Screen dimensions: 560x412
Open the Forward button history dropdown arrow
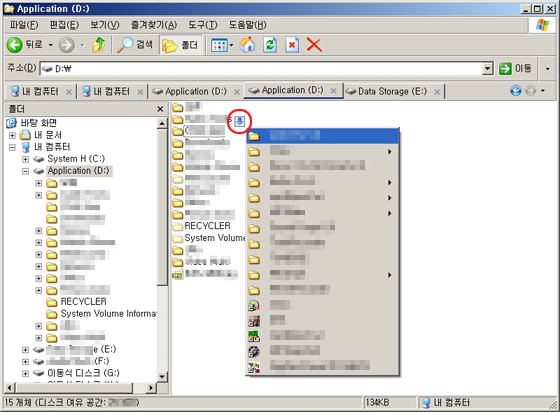pos(82,45)
